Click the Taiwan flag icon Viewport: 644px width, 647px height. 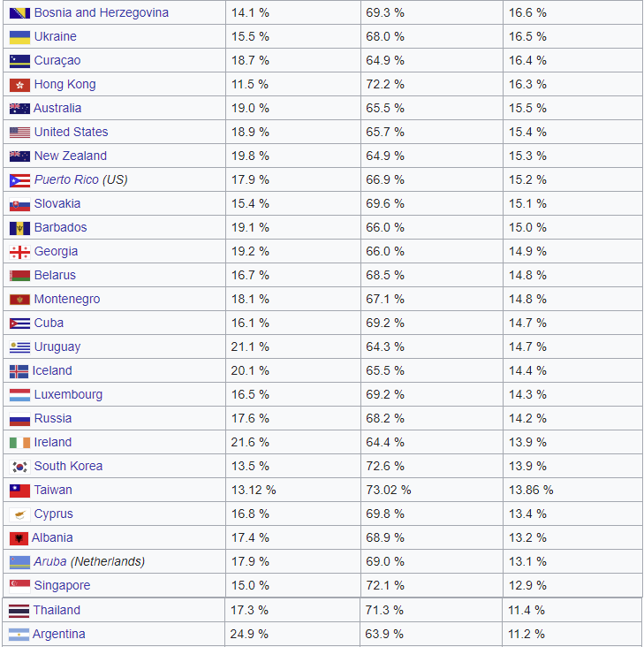point(19,491)
